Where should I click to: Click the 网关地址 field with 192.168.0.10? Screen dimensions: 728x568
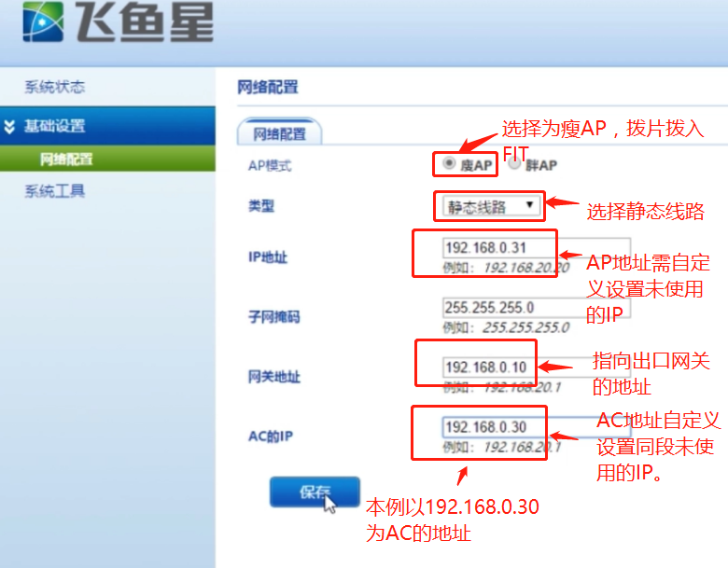coord(537,367)
